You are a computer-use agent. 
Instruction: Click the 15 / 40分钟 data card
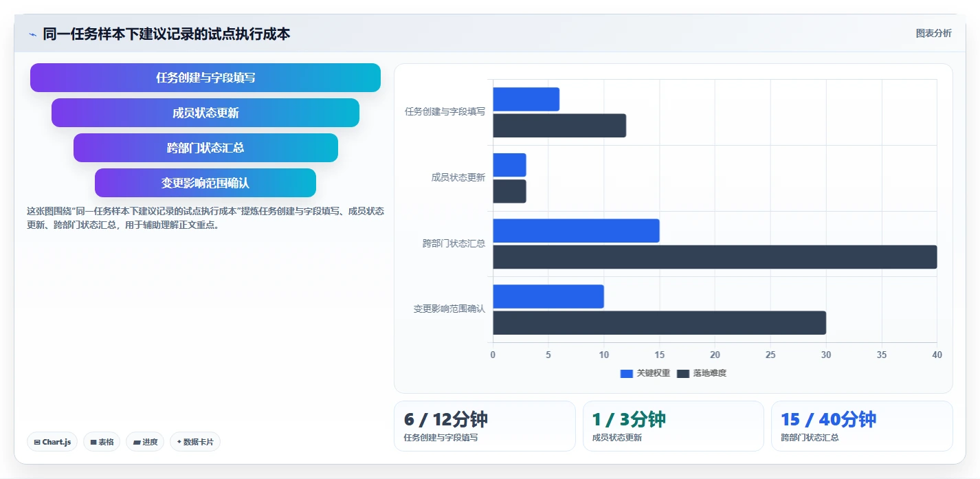pyautogui.click(x=862, y=426)
